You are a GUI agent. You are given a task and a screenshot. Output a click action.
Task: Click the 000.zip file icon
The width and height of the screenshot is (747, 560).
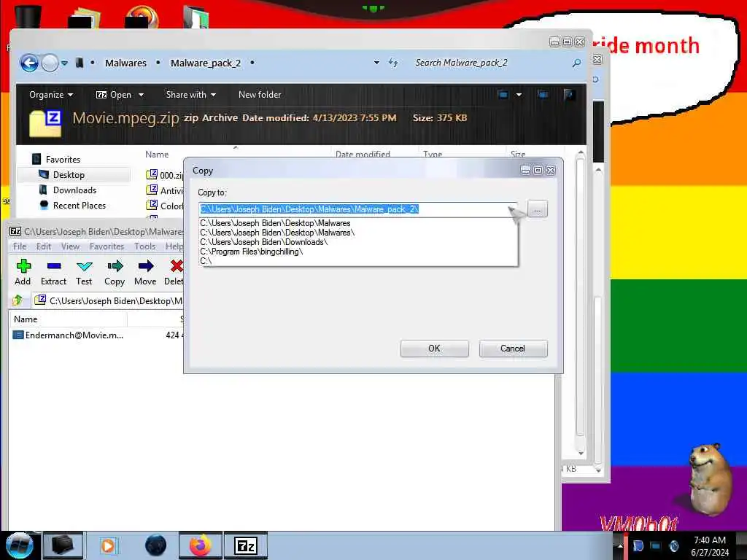[x=152, y=174]
